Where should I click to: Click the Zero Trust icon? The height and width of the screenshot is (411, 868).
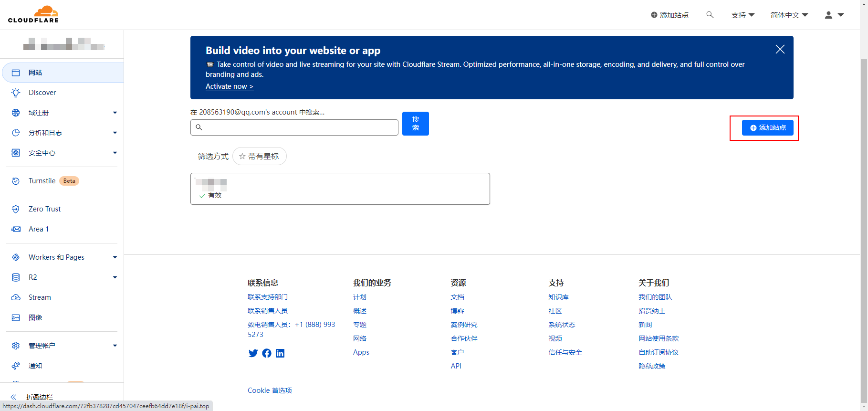[x=16, y=209]
